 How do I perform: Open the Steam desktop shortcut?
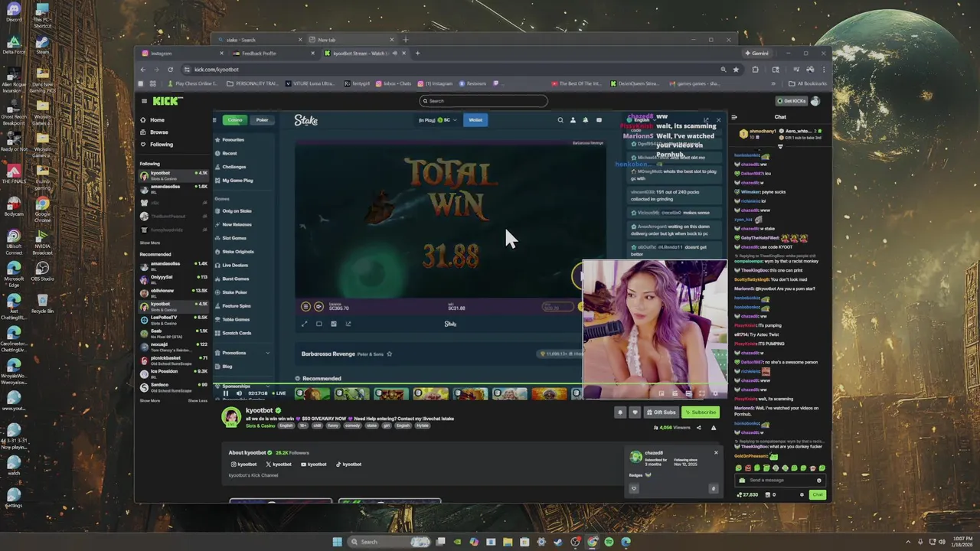42,44
